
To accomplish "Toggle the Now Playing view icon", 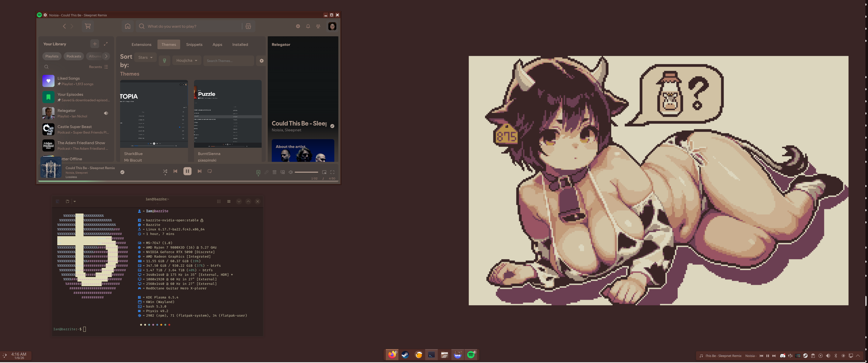I will 258,172.
